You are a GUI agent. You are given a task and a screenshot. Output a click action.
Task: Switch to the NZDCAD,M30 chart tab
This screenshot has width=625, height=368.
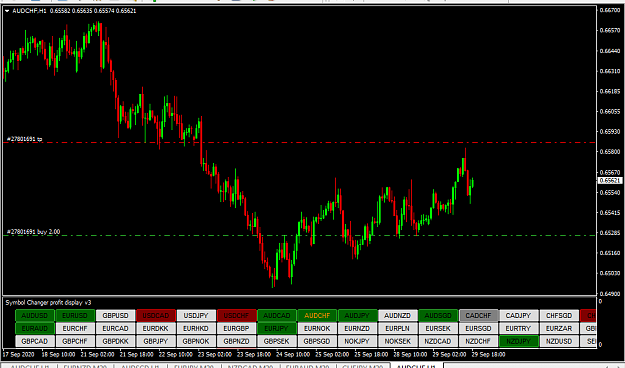[x=251, y=366]
